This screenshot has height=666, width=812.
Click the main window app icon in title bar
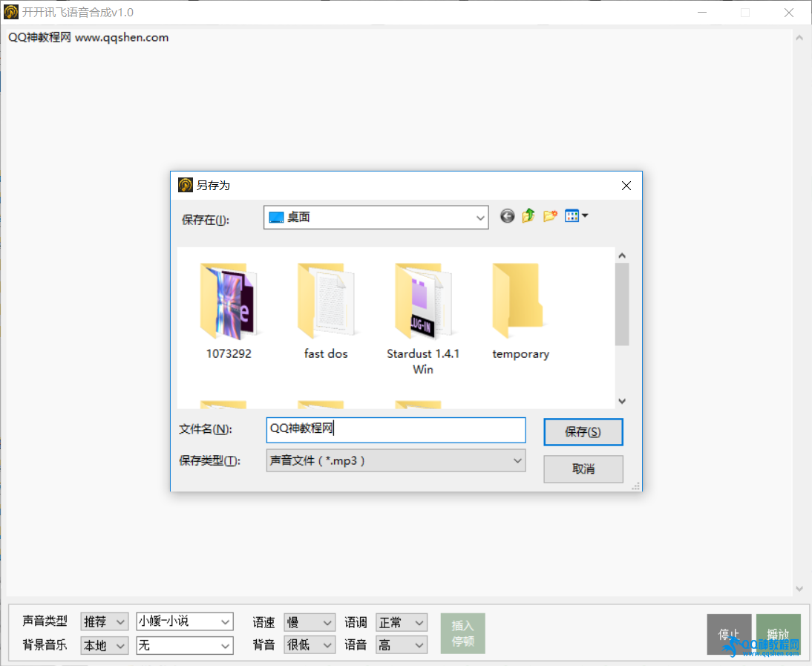point(11,12)
